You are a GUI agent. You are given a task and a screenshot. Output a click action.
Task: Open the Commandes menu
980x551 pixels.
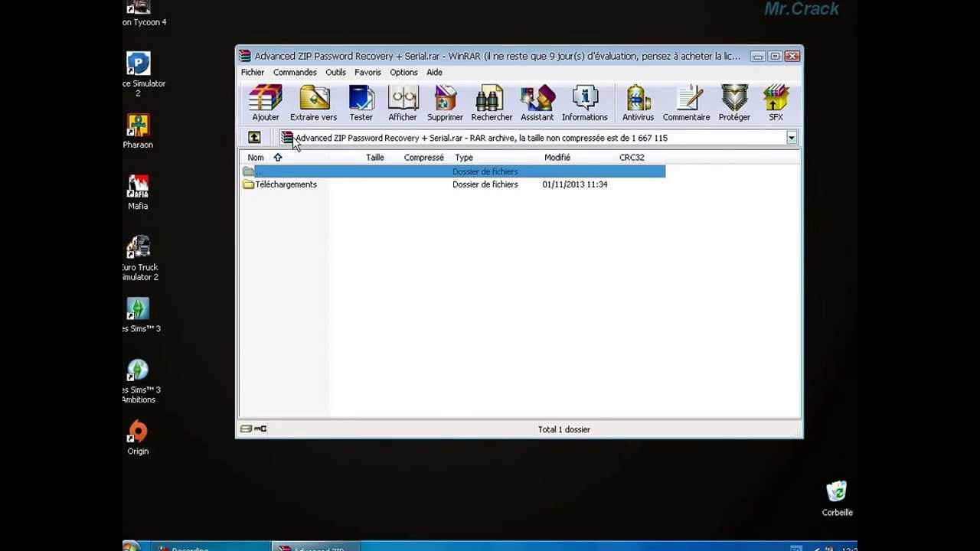(x=295, y=72)
